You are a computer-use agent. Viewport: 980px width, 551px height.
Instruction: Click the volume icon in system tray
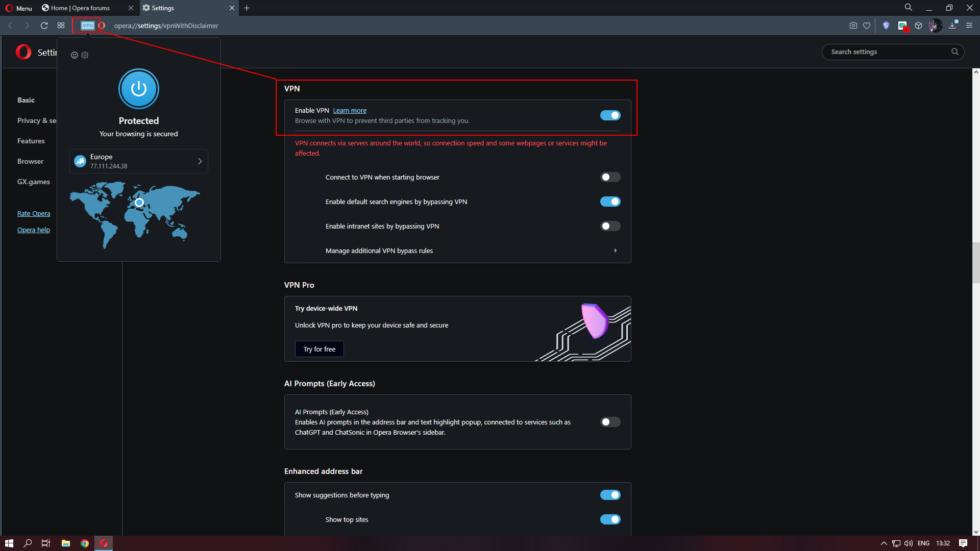[909, 543]
